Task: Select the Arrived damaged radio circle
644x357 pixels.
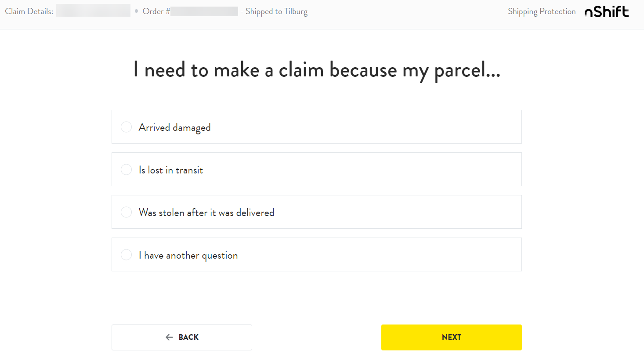Action: pyautogui.click(x=126, y=127)
